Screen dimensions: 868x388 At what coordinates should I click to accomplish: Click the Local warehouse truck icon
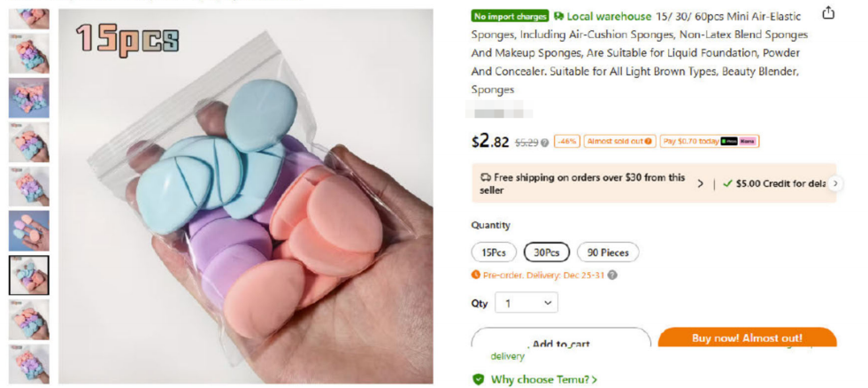coord(558,16)
